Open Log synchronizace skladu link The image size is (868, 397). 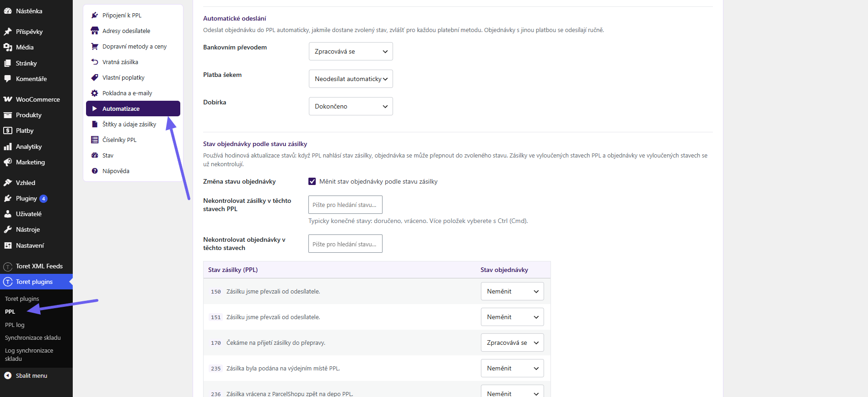click(29, 354)
